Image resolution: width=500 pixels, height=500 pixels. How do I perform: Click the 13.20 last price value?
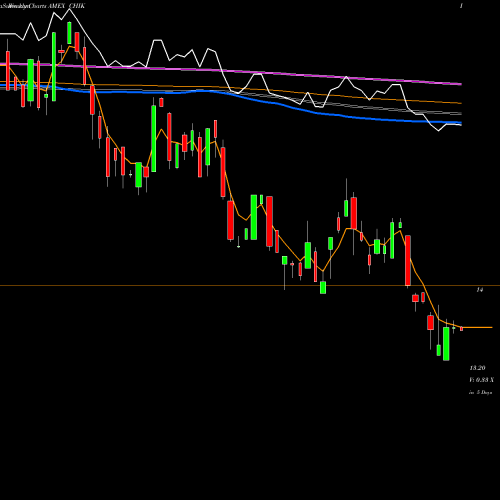(x=477, y=368)
